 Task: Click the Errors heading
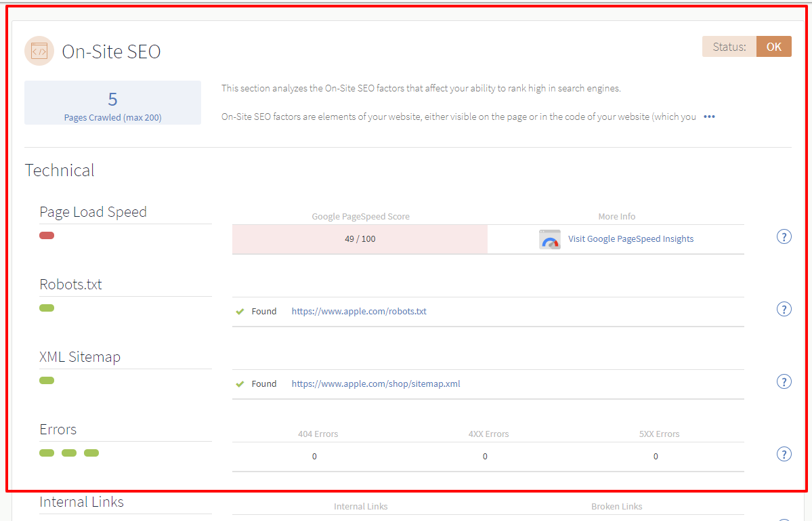coord(58,430)
